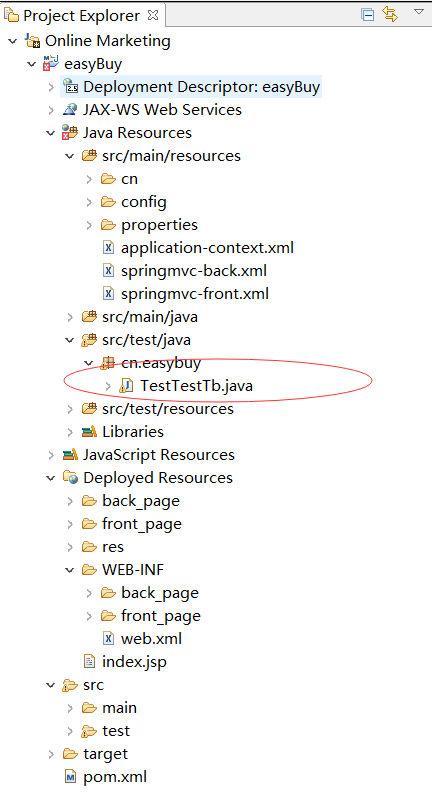Select pom.xml file
This screenshot has width=432, height=809.
(x=115, y=777)
